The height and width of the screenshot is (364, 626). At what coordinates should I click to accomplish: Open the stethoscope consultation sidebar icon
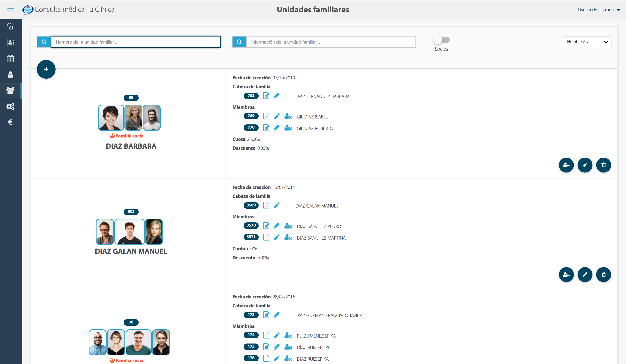tap(10, 26)
